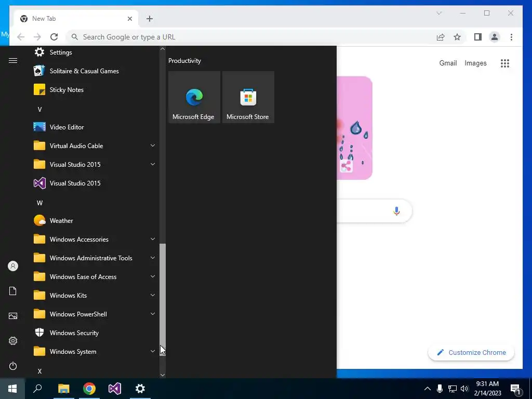The height and width of the screenshot is (399, 532).
Task: Click the Microsoft Edge tile
Action: (x=194, y=97)
